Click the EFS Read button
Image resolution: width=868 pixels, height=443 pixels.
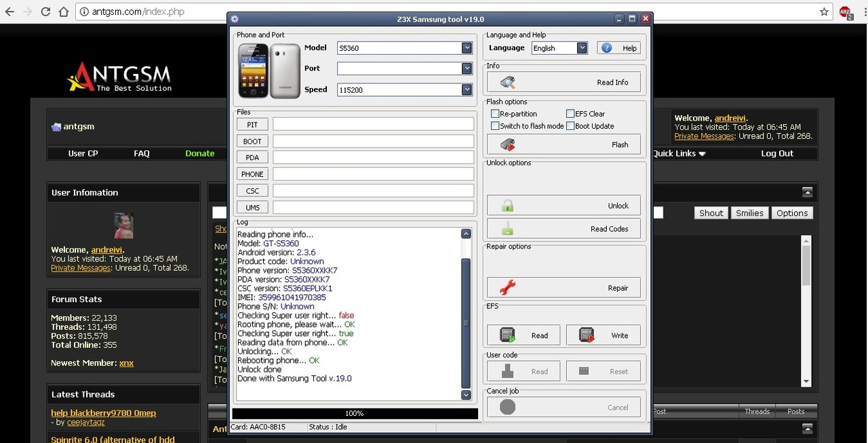tap(524, 335)
